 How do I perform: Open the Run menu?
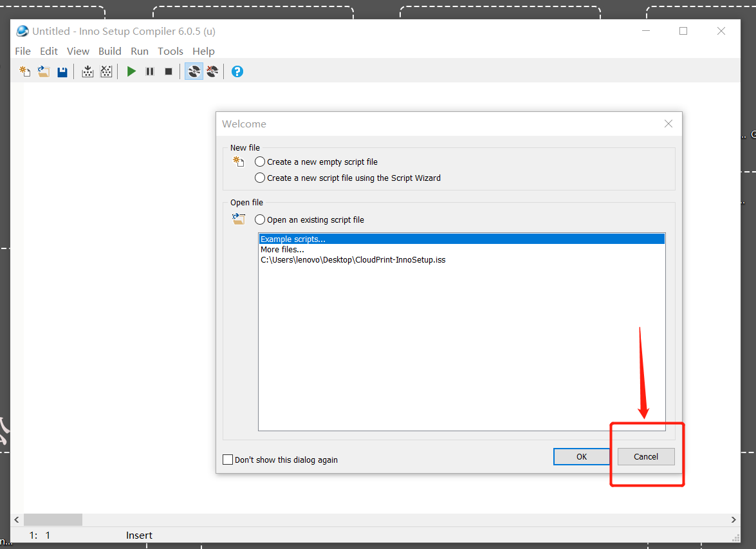coord(140,51)
